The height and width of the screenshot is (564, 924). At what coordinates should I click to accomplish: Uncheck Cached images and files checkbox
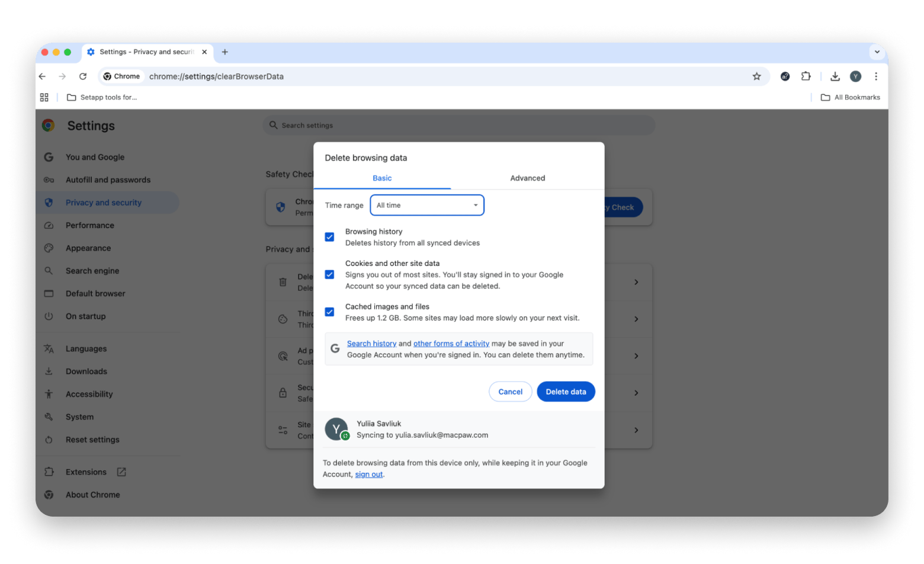coord(329,312)
